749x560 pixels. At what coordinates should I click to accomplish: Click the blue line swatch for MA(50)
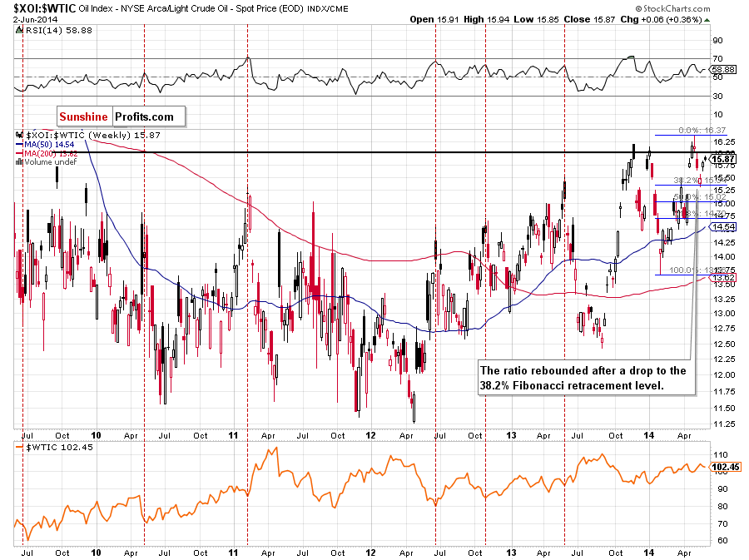20,144
